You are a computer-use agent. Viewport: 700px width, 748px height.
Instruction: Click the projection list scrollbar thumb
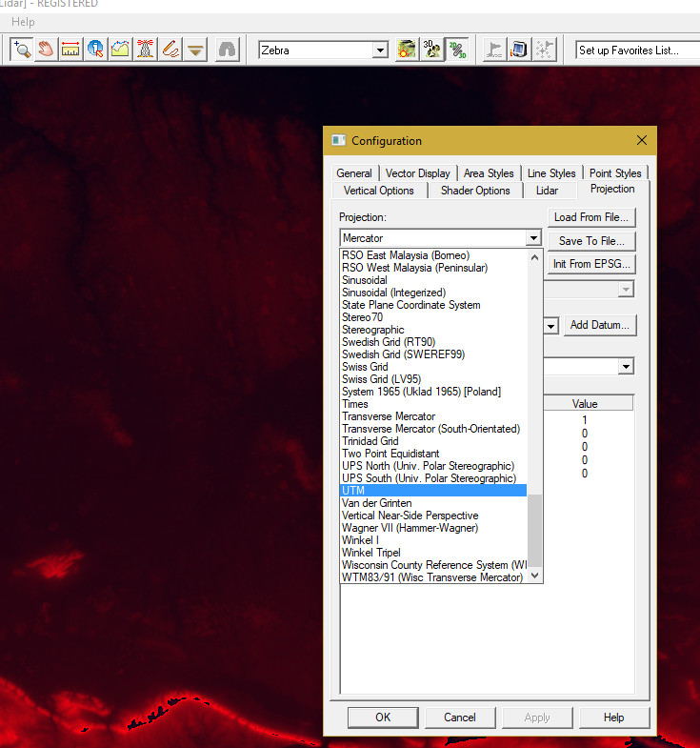[534, 531]
